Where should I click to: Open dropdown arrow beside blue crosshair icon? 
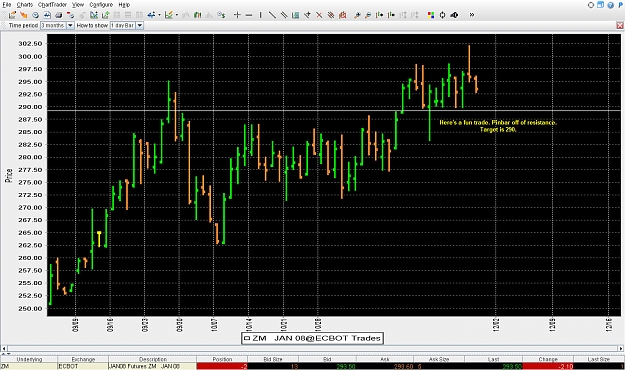(159, 15)
